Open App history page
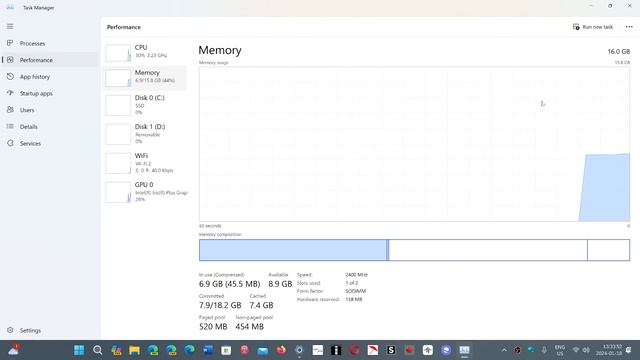This screenshot has height=360, width=640. click(x=49, y=77)
